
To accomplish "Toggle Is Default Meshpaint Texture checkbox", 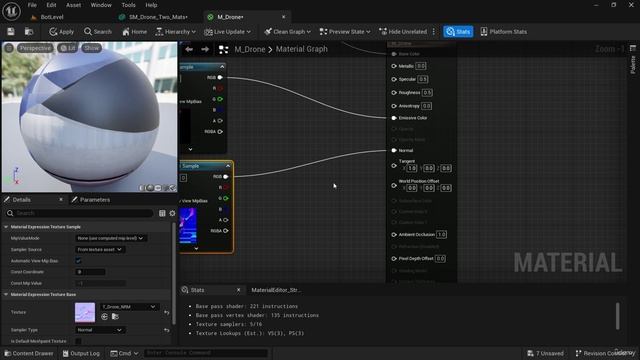I will pyautogui.click(x=78, y=341).
